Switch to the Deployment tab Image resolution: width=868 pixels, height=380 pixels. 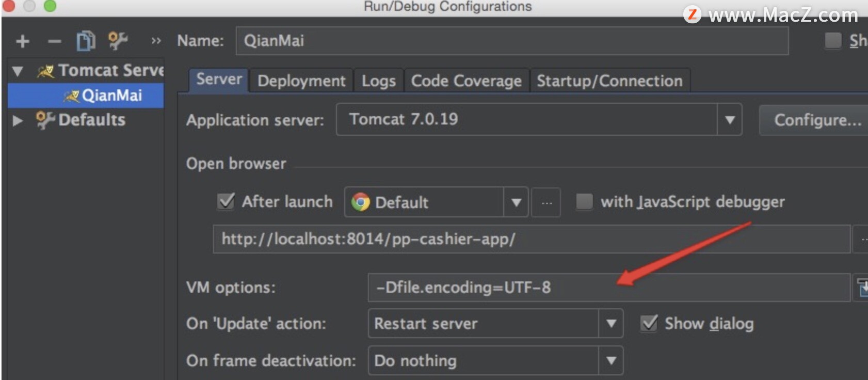click(x=301, y=81)
